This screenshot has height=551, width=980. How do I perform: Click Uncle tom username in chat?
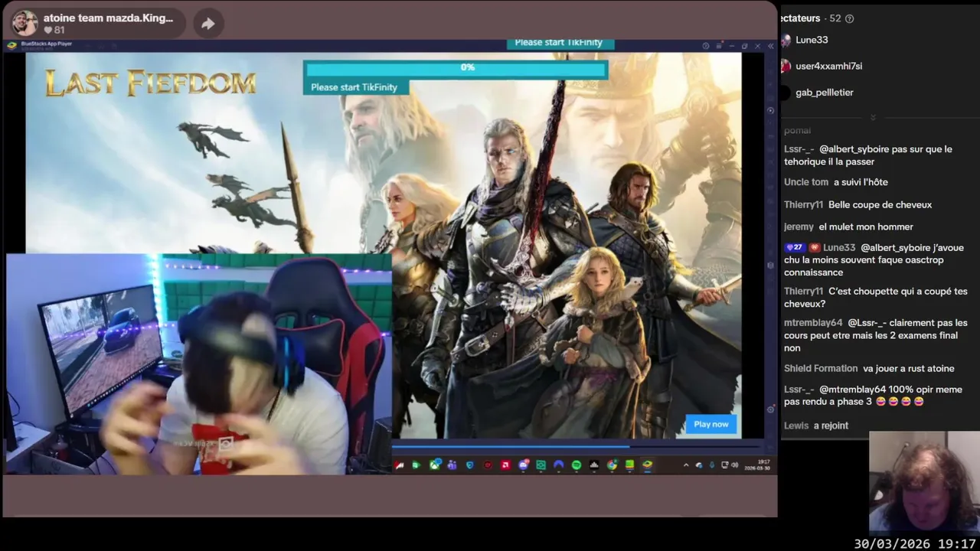tap(806, 182)
